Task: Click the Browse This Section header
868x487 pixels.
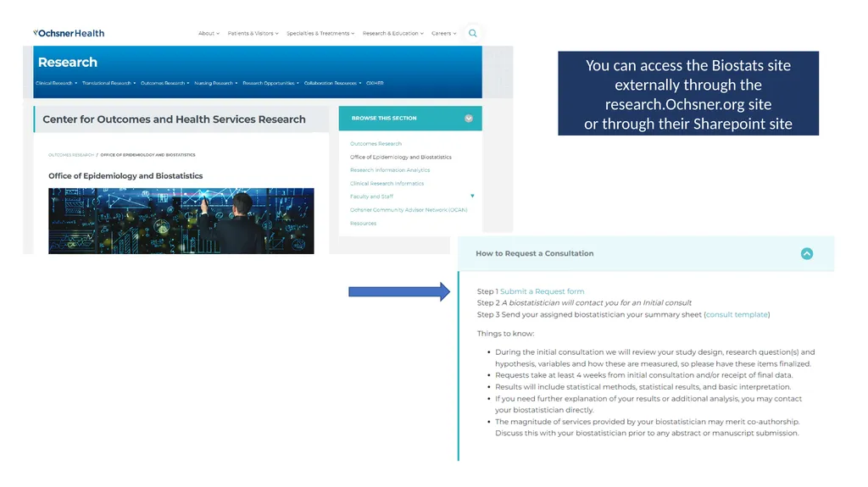Action: tap(410, 119)
